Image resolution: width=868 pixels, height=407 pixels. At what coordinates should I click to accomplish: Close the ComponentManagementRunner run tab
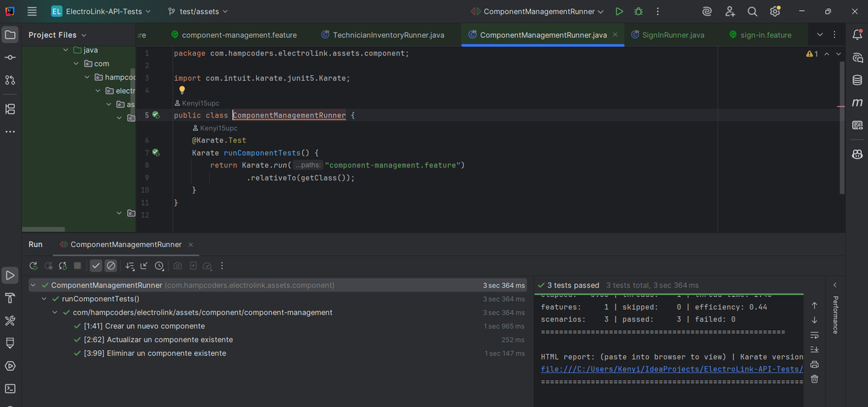[x=191, y=245]
